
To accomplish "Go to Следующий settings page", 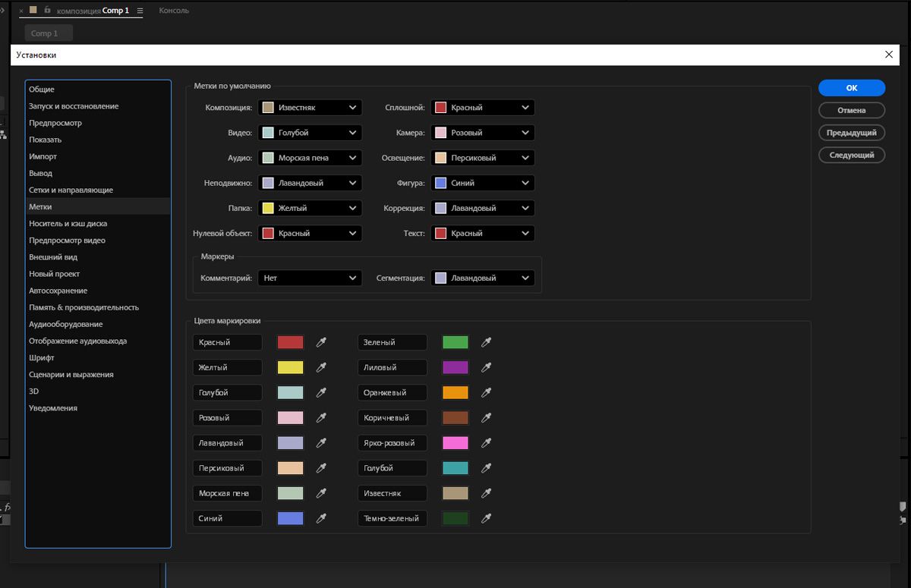I will pyautogui.click(x=852, y=155).
